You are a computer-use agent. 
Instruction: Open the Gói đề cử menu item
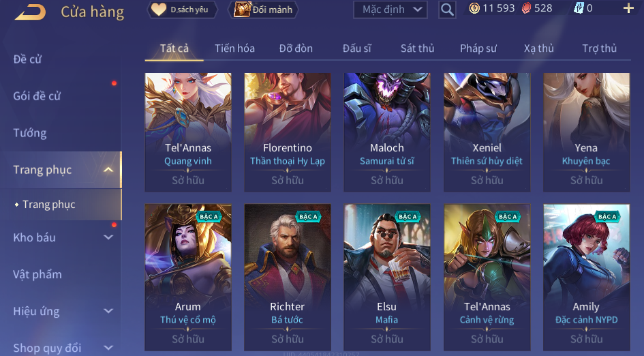tap(37, 96)
